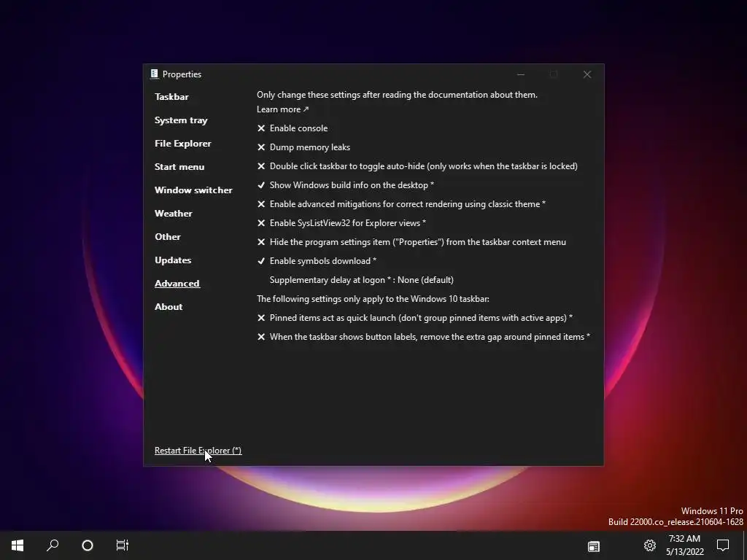
Task: Enable SysListView32 for Explorer views
Action: [341, 223]
